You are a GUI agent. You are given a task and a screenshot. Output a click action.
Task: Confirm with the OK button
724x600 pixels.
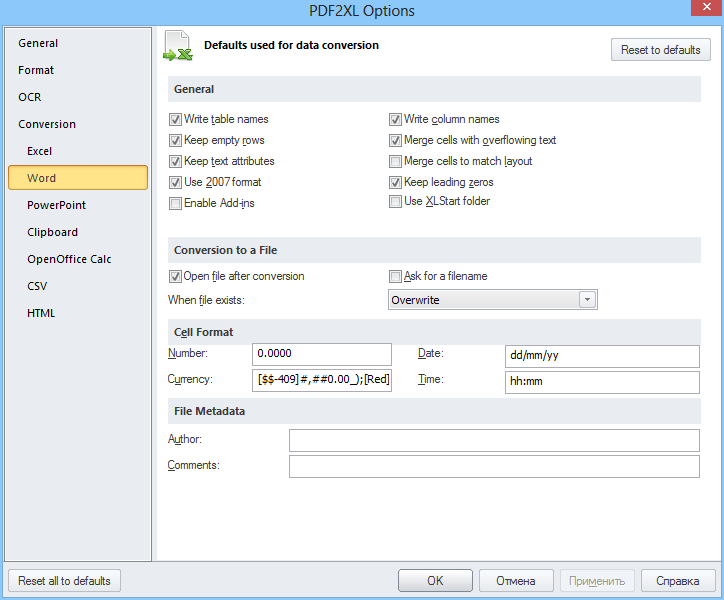pos(435,581)
